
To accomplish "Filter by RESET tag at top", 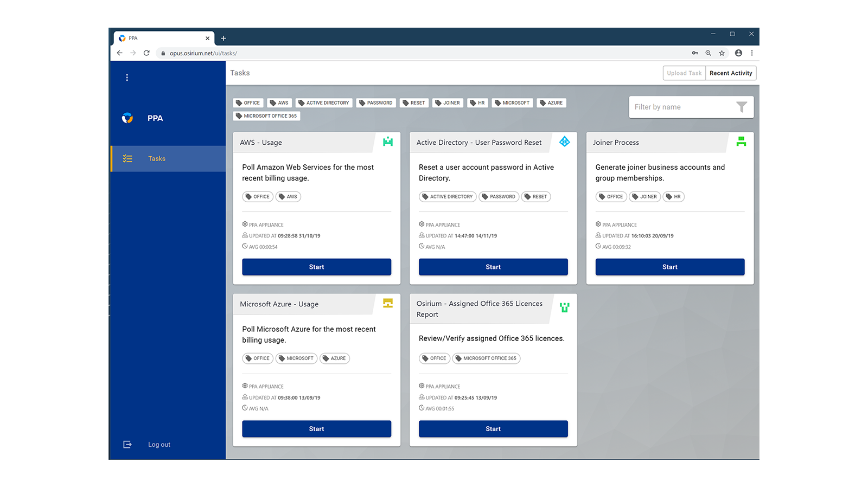I will (x=414, y=103).
